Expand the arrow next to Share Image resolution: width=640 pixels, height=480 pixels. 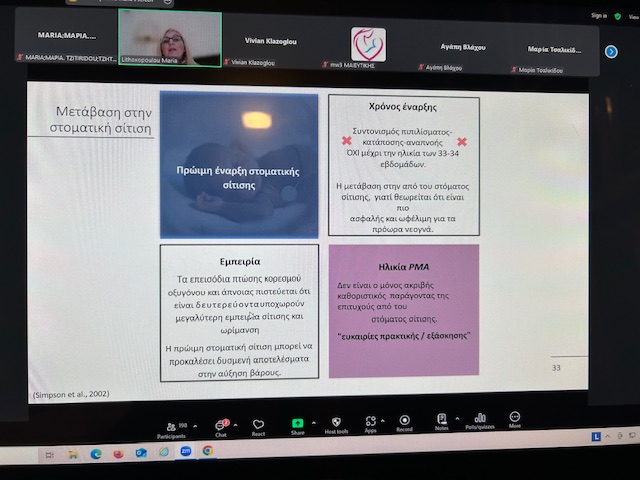(x=315, y=424)
